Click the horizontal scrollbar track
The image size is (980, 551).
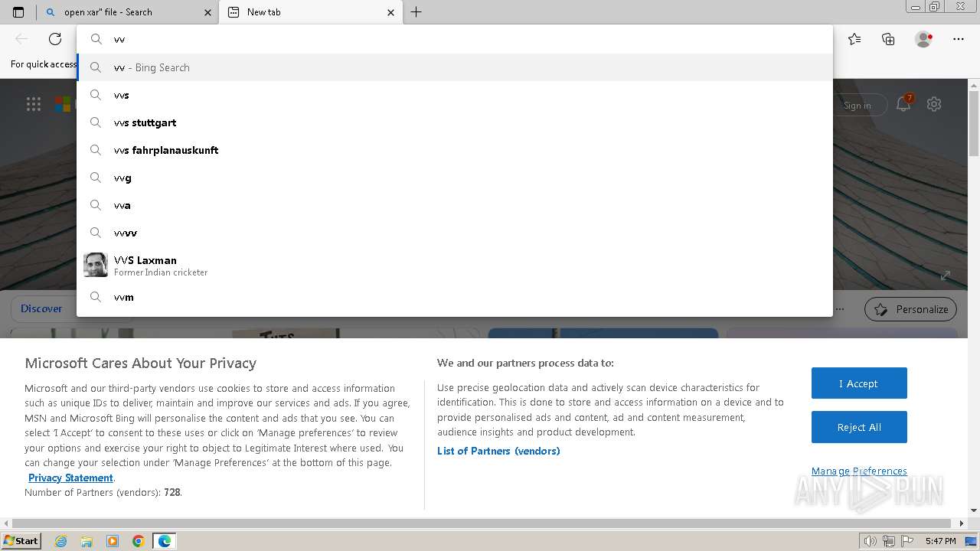(x=484, y=523)
